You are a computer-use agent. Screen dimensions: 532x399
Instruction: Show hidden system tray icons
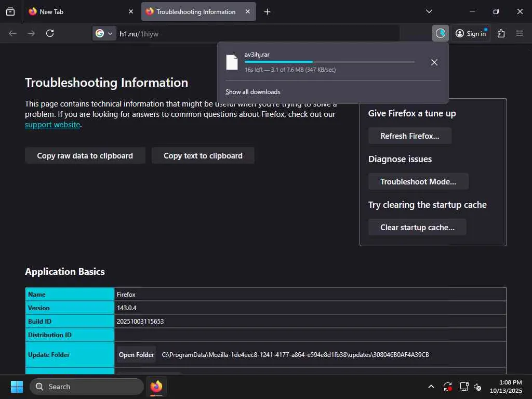click(431, 387)
